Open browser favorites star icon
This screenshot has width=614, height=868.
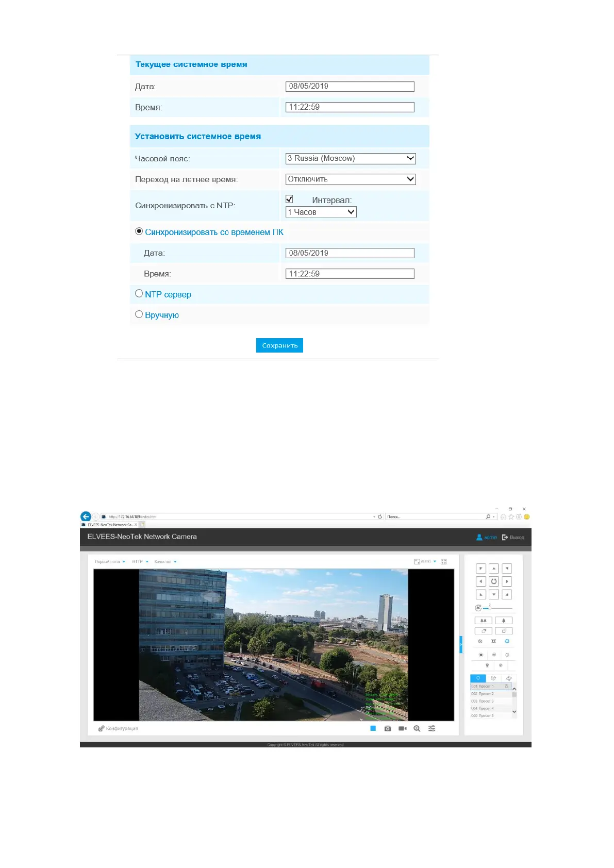point(511,516)
